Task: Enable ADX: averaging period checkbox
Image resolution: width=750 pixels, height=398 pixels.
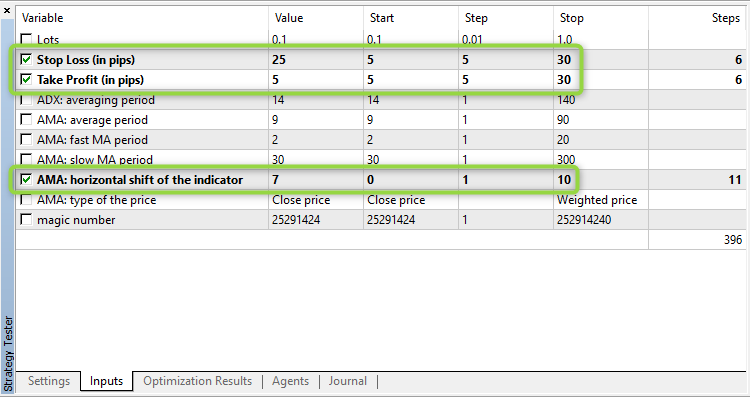Action: [27, 100]
